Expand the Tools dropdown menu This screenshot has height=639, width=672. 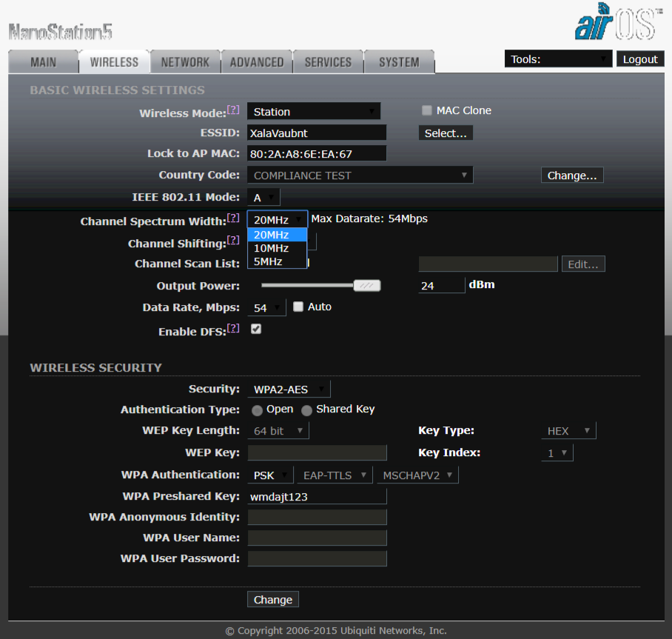coord(558,59)
